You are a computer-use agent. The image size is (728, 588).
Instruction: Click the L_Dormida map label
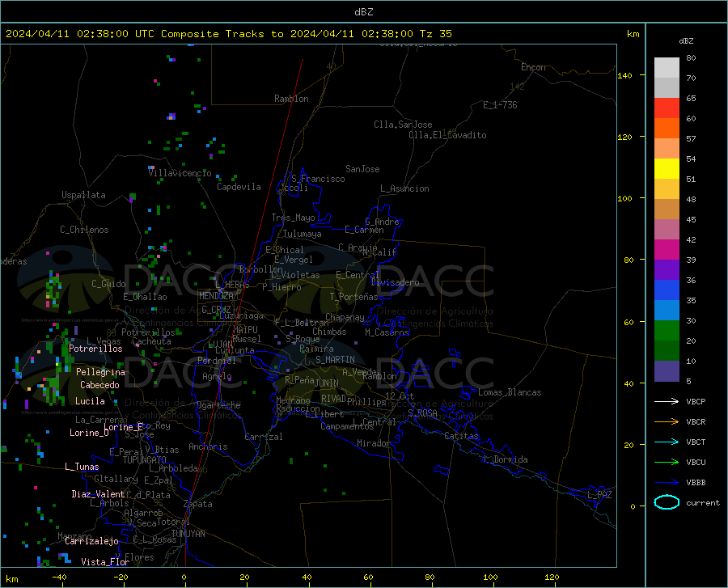(505, 459)
